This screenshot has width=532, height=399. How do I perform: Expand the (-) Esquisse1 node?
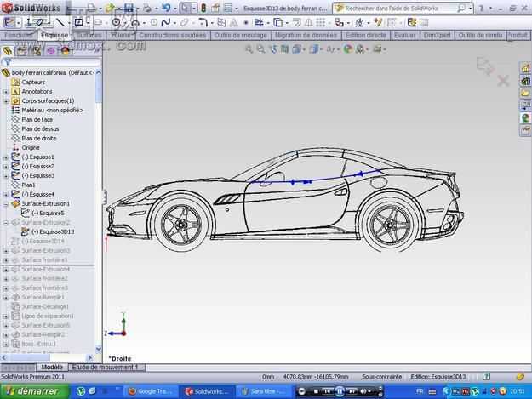pyautogui.click(x=6, y=157)
